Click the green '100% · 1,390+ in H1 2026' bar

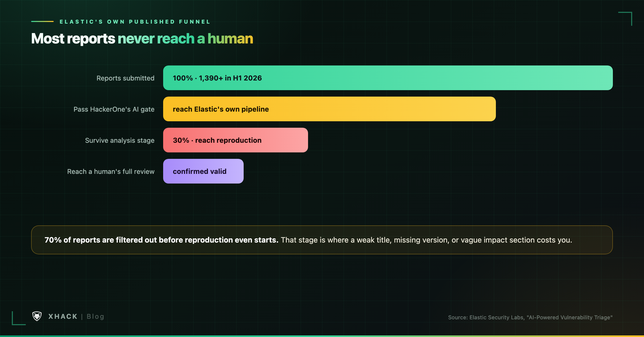pyautogui.click(x=388, y=78)
